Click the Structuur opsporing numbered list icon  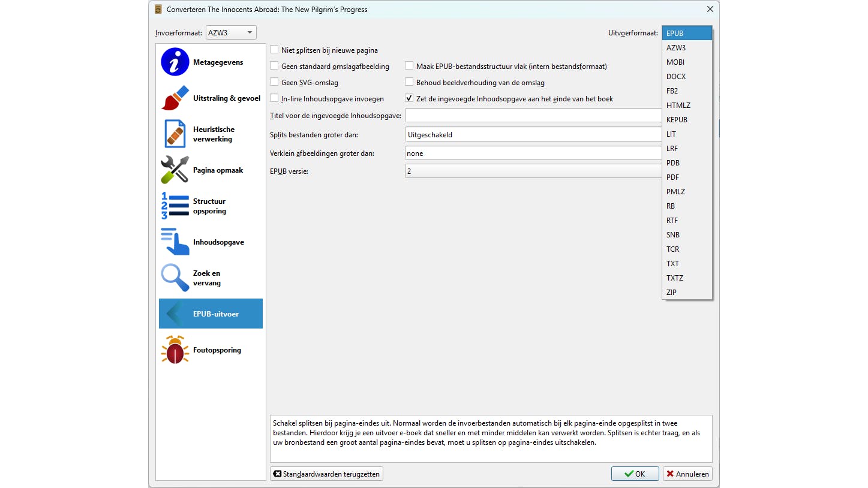pos(175,206)
